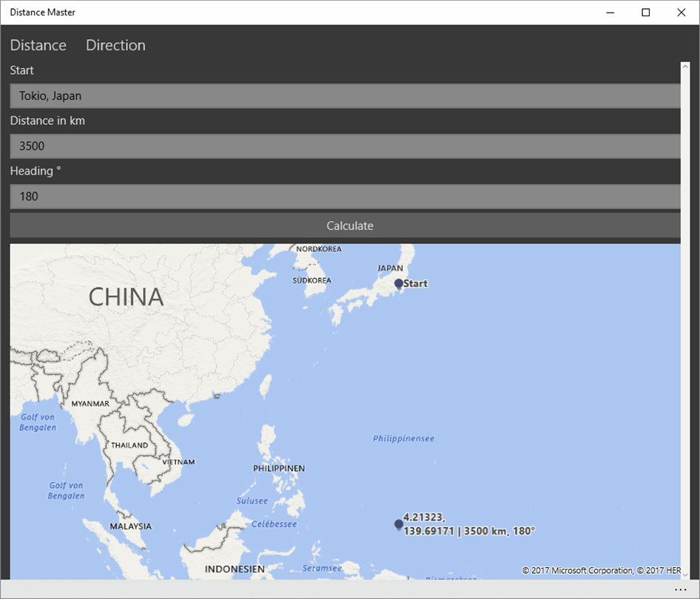Switch to the Distance tab
Screen dimensions: 700x599
tap(38, 45)
